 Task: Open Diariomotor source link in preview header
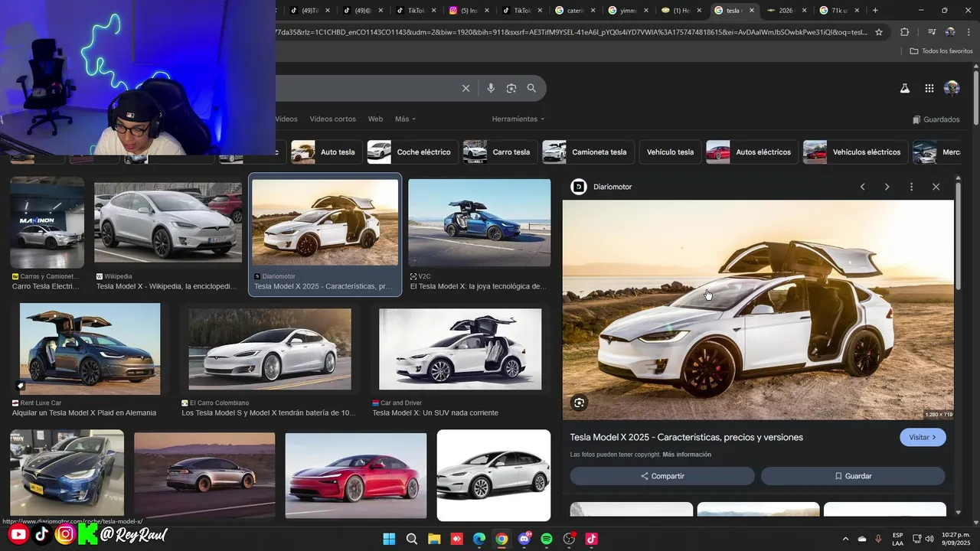click(602, 187)
